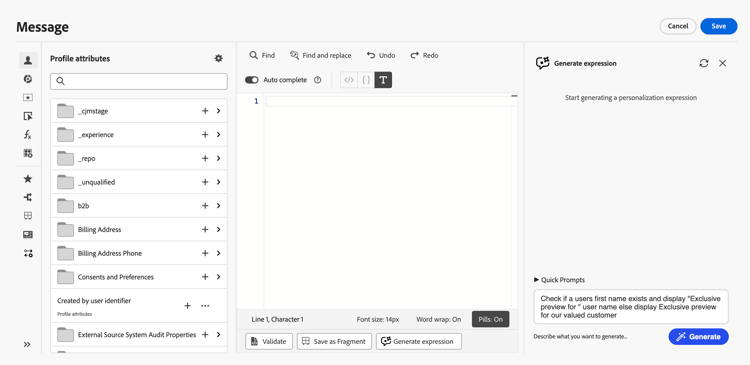This screenshot has width=750, height=365.
Task: Click the blue Generate button
Action: click(x=698, y=337)
